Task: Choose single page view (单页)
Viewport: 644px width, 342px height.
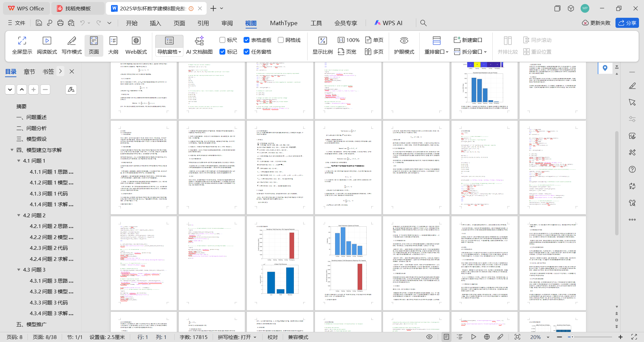Action: tap(374, 40)
